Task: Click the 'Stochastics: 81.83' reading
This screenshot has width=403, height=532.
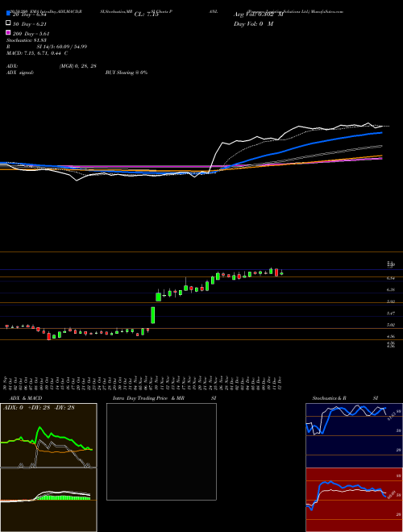Action: [26, 40]
